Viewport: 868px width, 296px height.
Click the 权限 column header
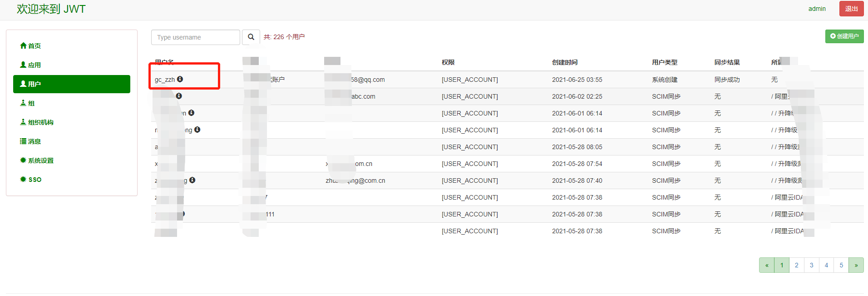(448, 62)
